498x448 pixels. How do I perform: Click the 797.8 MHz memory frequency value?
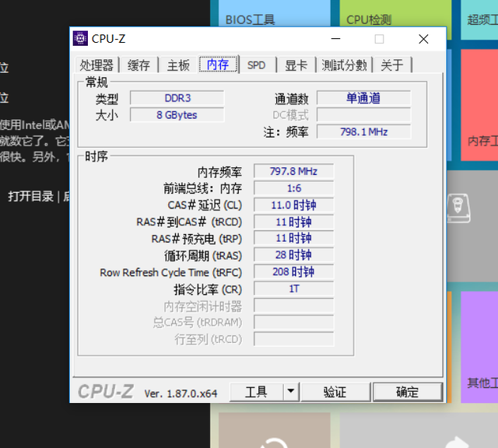(294, 171)
